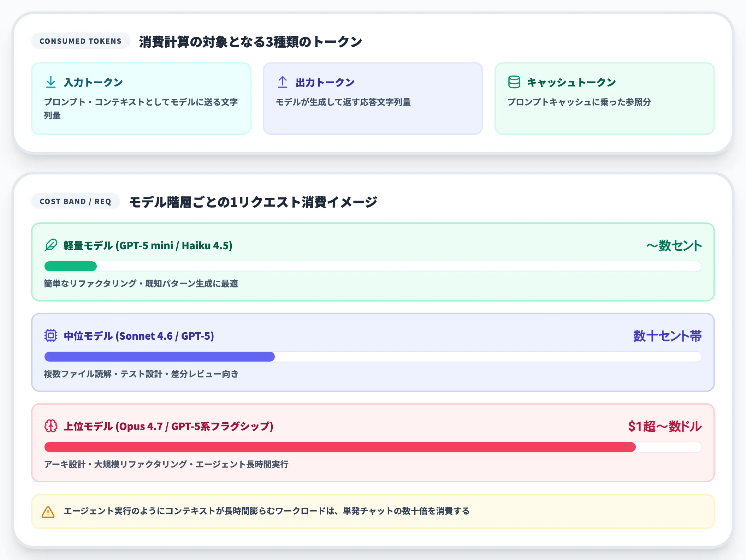Click the CPU chip icon beside 中位モデル

pos(51,335)
